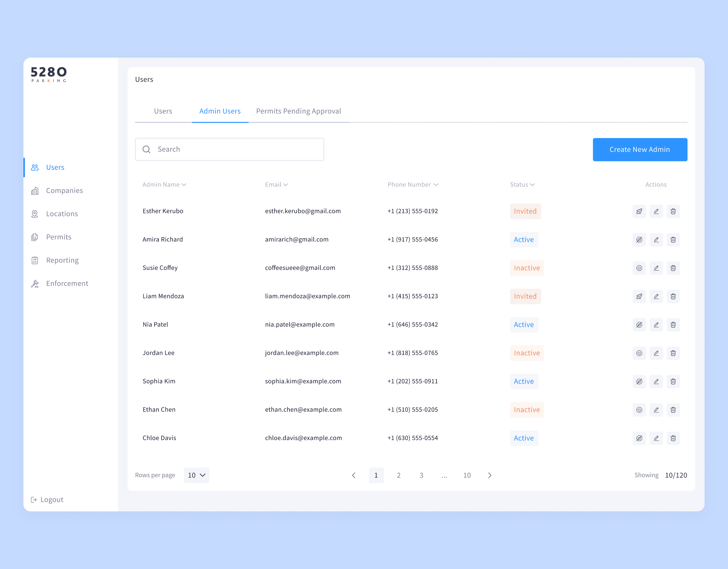This screenshot has height=569, width=728.
Task: Go to page 2
Action: coord(399,475)
